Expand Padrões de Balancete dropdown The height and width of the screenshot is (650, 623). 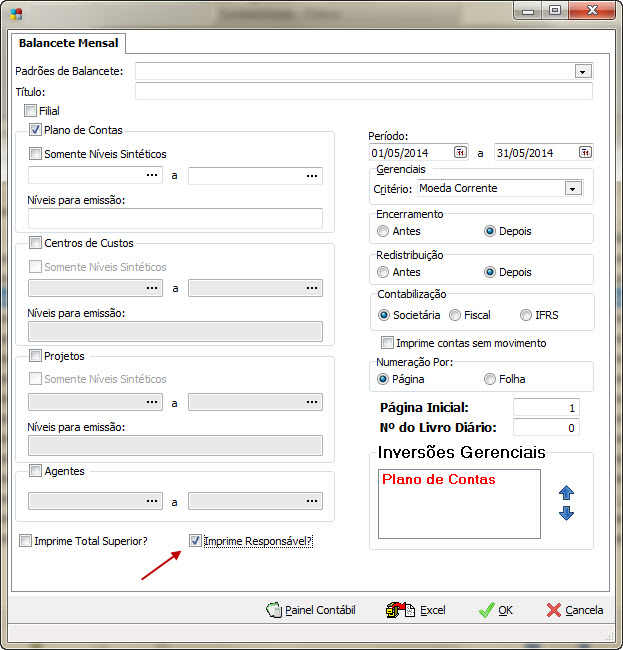point(581,72)
